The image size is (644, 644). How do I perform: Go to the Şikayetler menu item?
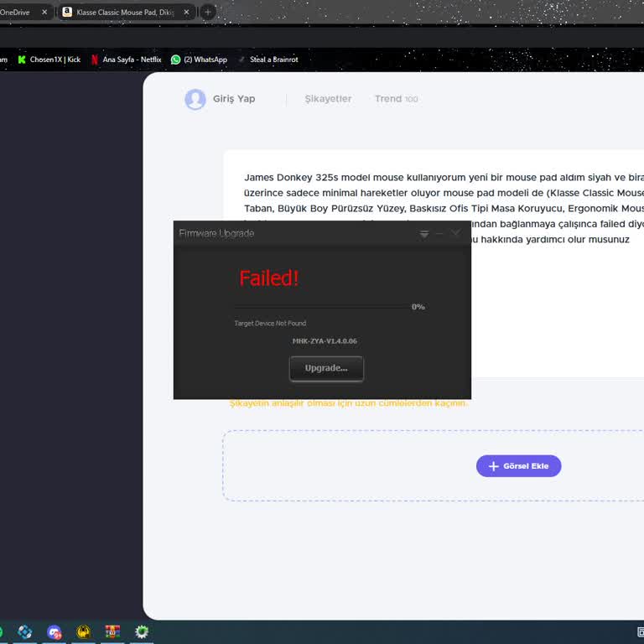click(x=328, y=99)
